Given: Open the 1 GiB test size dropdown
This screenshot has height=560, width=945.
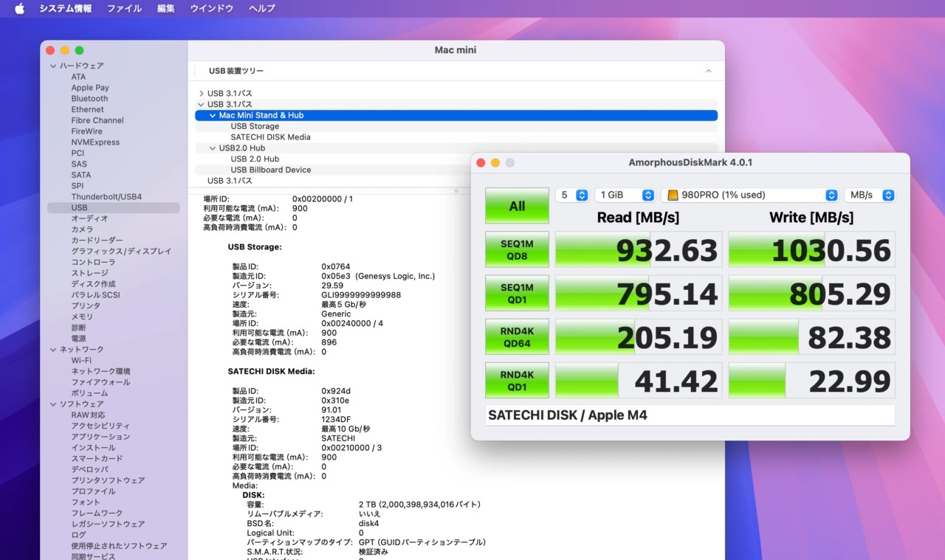Looking at the screenshot, I should [625, 196].
